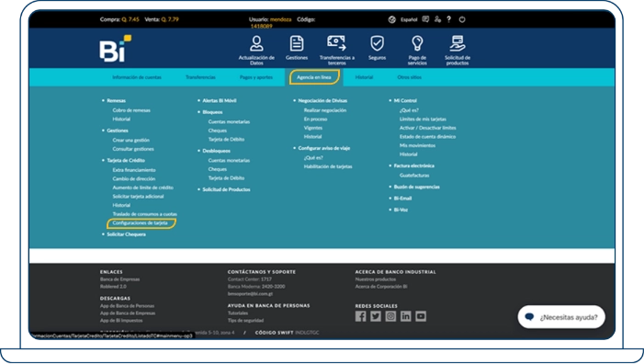Viewport: 644px width, 364px height.
Task: Select Activar / Desactivar límites
Action: 427,128
